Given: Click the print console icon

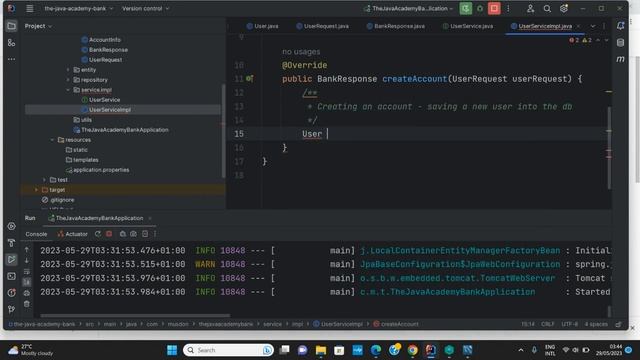Looking at the screenshot, I should click(27, 293).
